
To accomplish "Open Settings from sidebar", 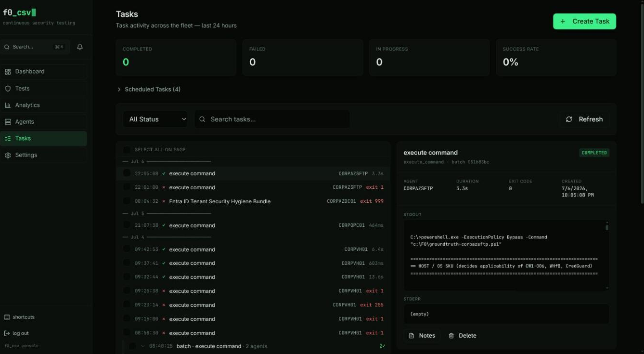I will click(x=43, y=155).
